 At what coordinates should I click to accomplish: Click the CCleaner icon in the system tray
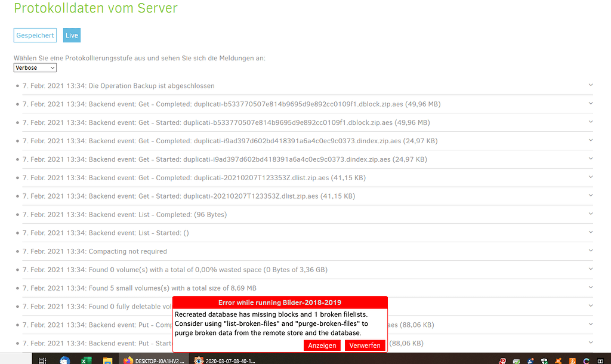click(x=587, y=360)
